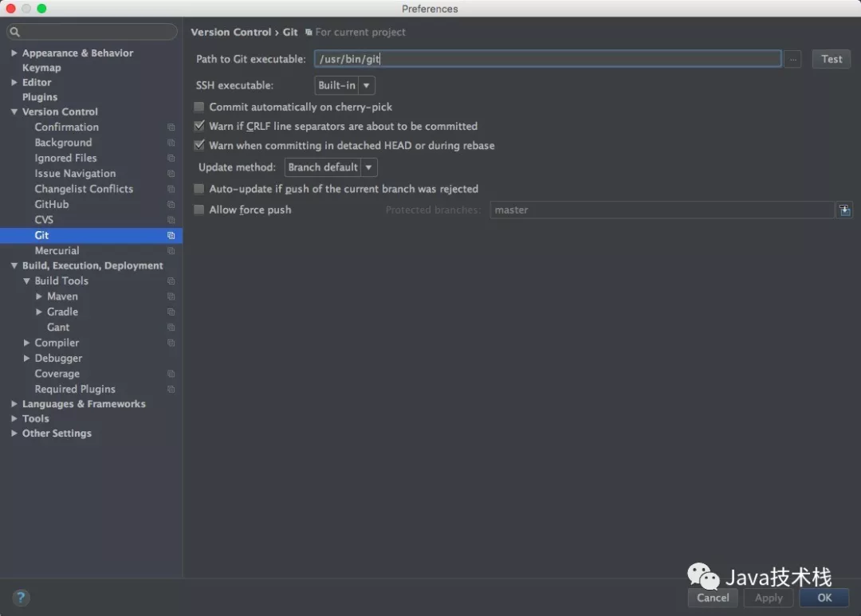Screen dimensions: 861x616
Task: Toggle Warn when committing in detached HEAD
Action: click(199, 145)
